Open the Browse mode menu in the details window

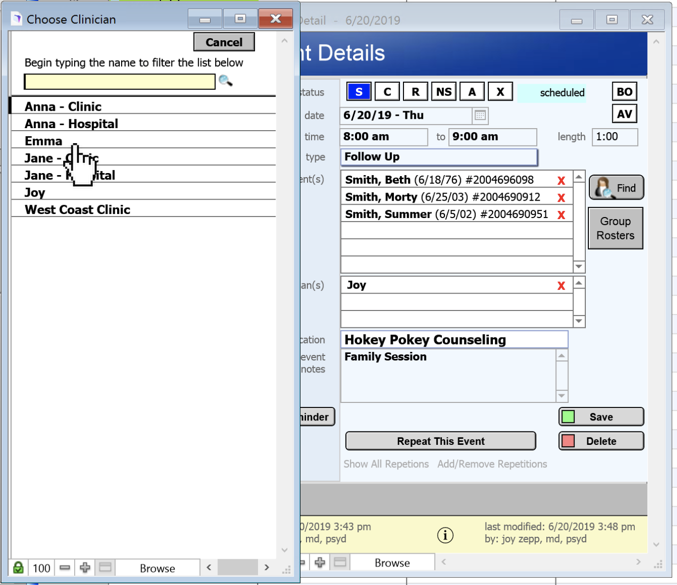[392, 563]
